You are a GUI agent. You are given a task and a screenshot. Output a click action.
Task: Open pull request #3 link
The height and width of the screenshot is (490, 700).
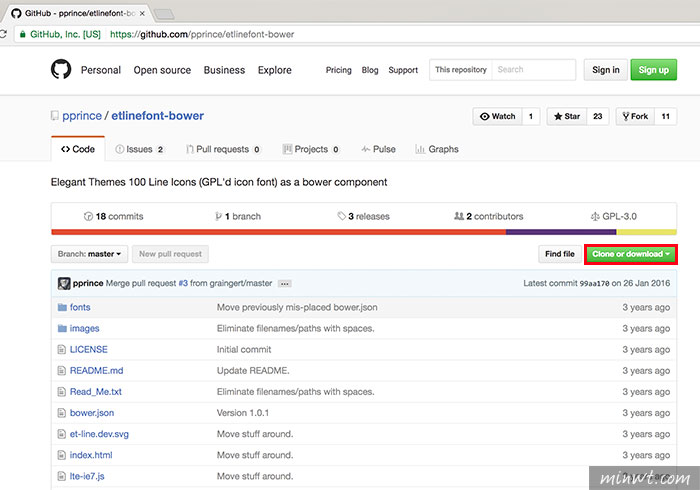183,283
